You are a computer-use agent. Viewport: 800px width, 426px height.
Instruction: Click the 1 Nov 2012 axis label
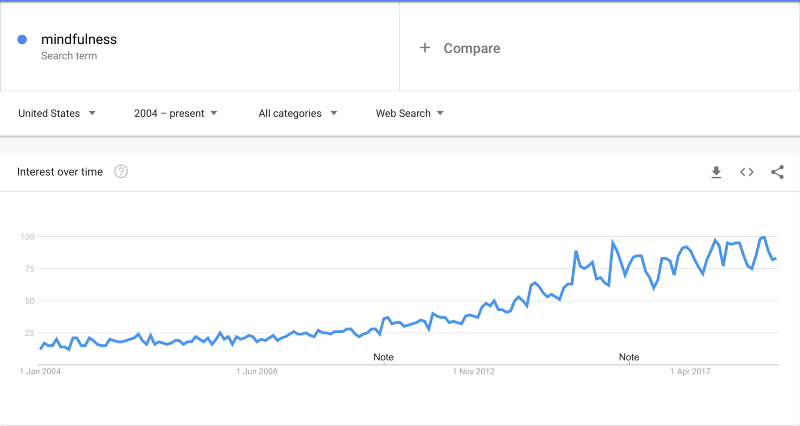point(473,372)
